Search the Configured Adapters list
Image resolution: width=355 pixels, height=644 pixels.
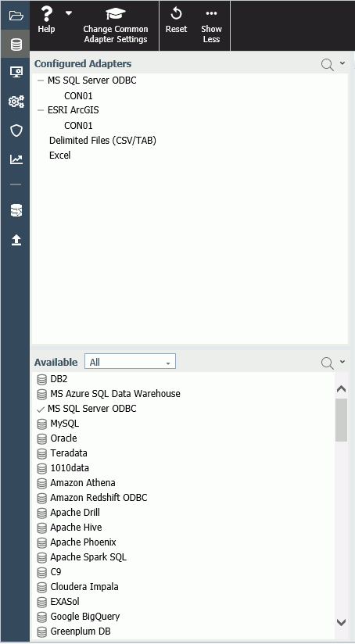click(x=327, y=65)
